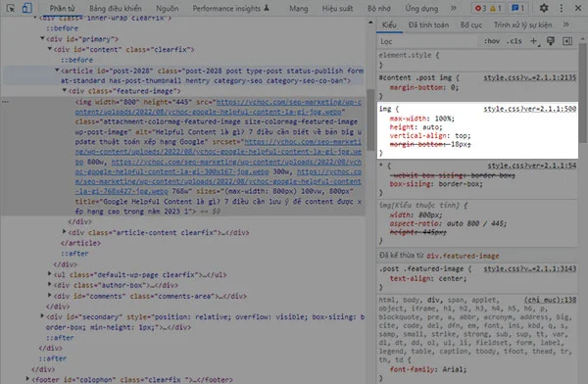Open DevTools settings gear

click(543, 8)
